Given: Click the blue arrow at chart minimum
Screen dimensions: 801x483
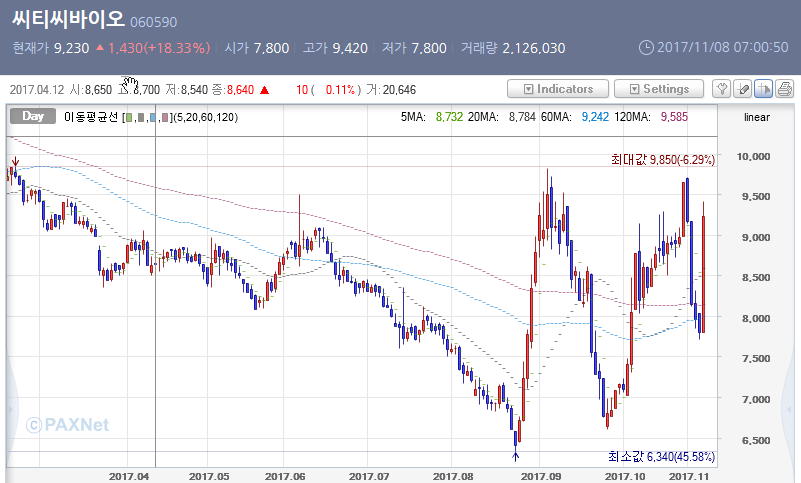Looking at the screenshot, I should pos(516,456).
